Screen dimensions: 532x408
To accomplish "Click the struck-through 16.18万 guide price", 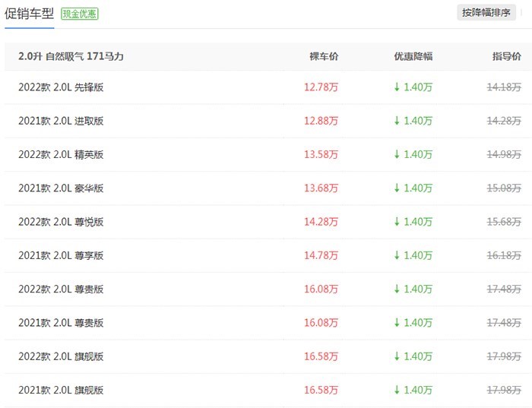I will coord(504,255).
